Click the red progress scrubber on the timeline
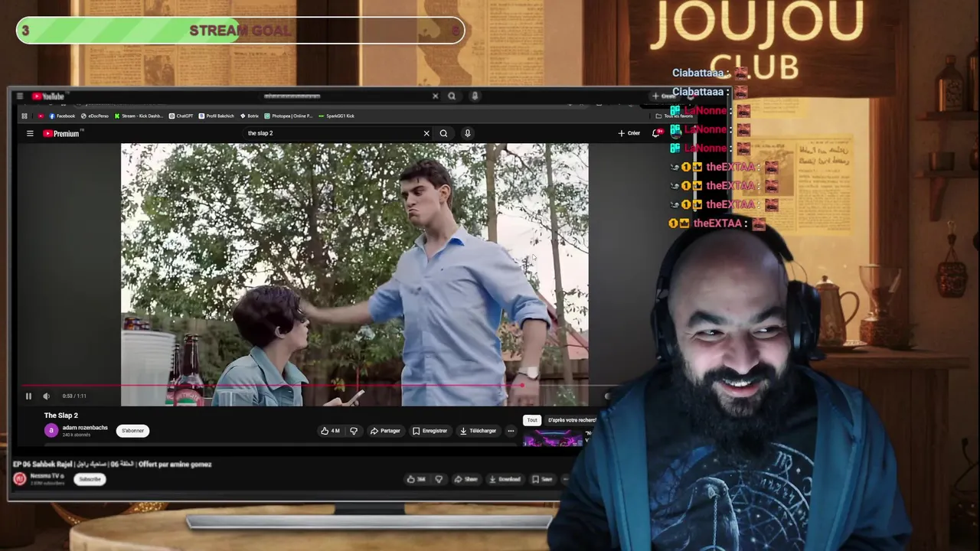Image resolution: width=980 pixels, height=551 pixels. click(522, 386)
